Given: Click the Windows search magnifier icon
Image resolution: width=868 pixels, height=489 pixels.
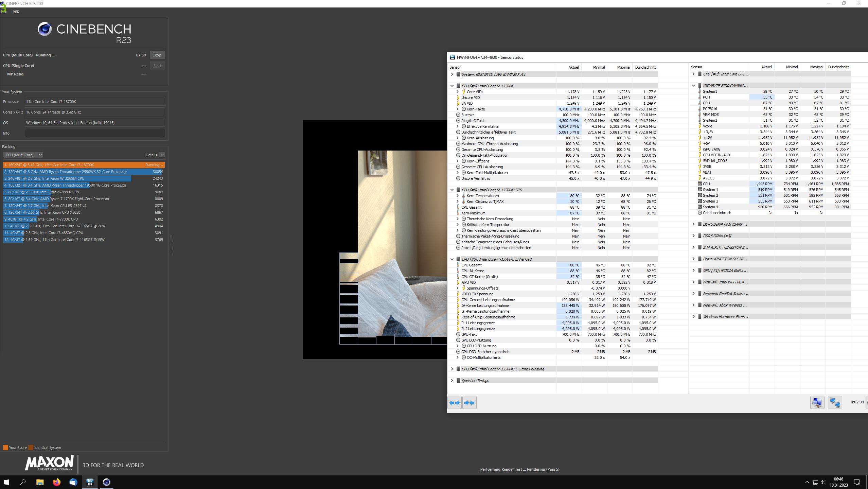Looking at the screenshot, I should pos(23,482).
